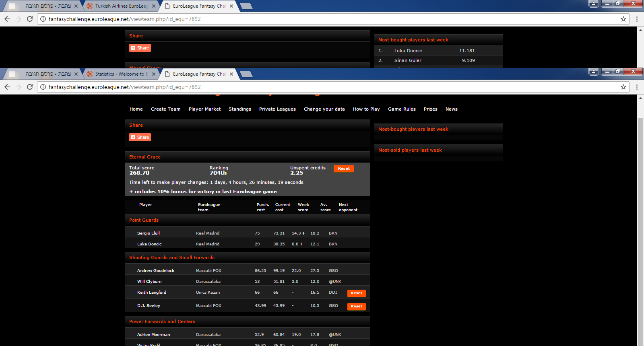Click the orange Share button in front window
The width and height of the screenshot is (644, 346).
[x=140, y=137]
